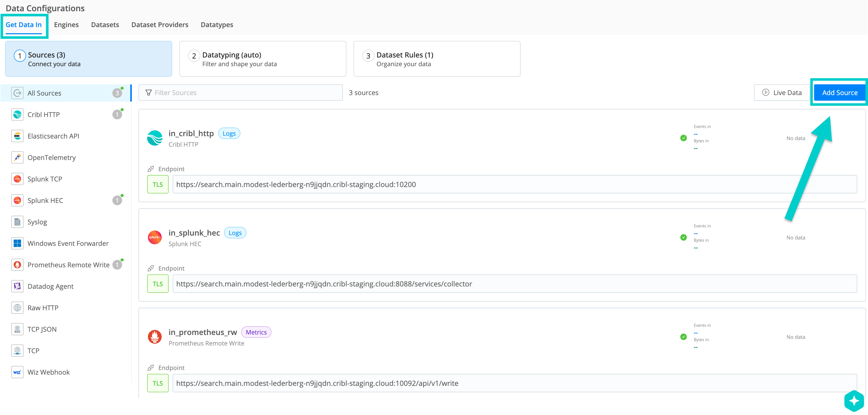
Task: Click count badge on Splunk HEC row
Action: coord(117,201)
